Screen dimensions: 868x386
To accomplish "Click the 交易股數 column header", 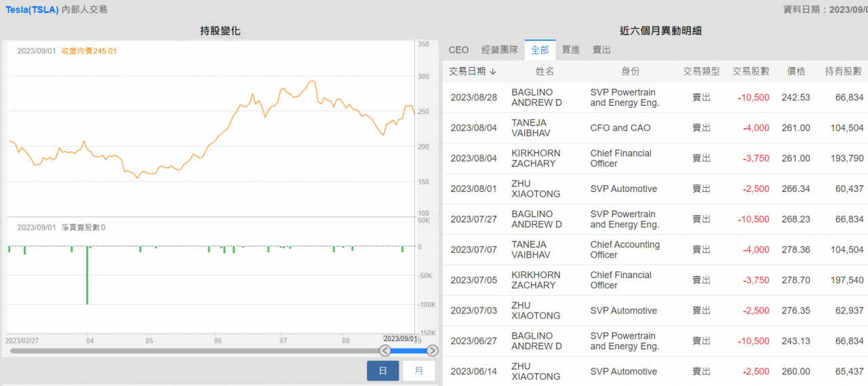I will tap(751, 71).
